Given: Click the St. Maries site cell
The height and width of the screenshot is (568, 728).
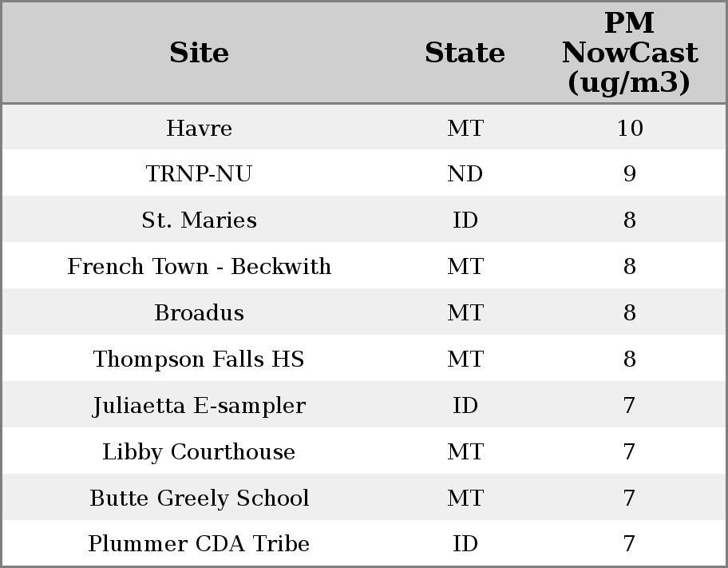Looking at the screenshot, I should 199,220.
